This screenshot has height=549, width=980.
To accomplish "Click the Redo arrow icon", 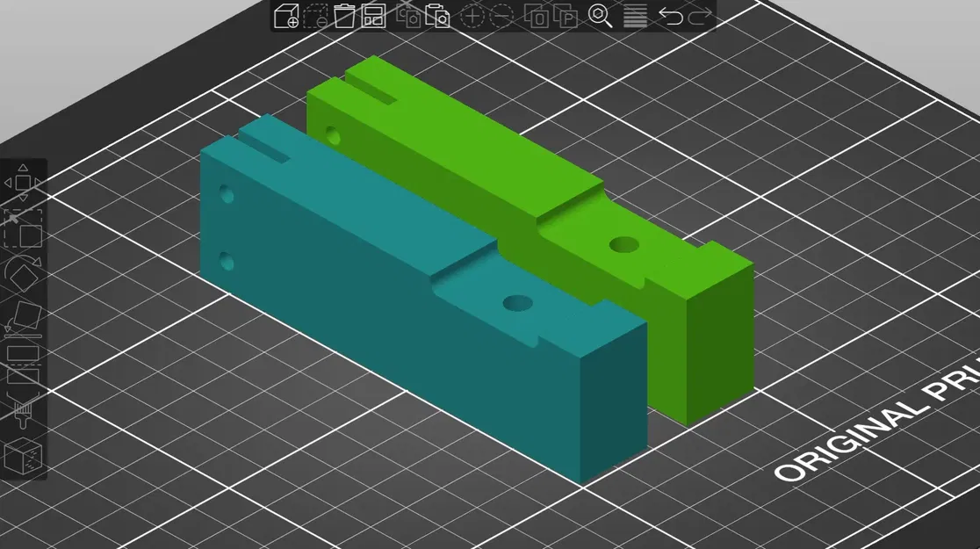I will 699,16.
